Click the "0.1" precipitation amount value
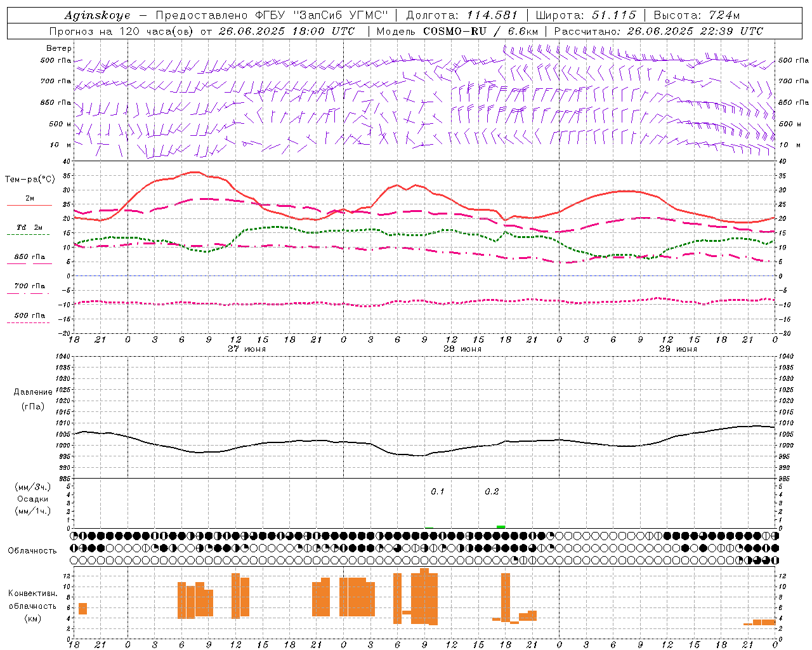The image size is (812, 650). [438, 492]
